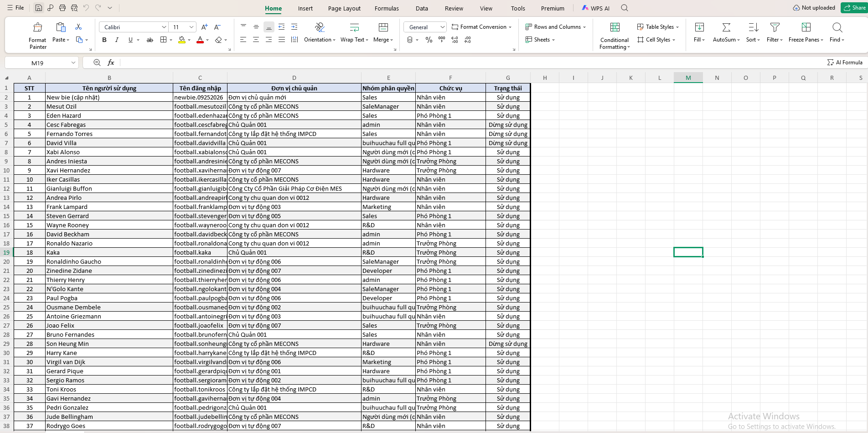Click the WPS AI button

tap(595, 8)
